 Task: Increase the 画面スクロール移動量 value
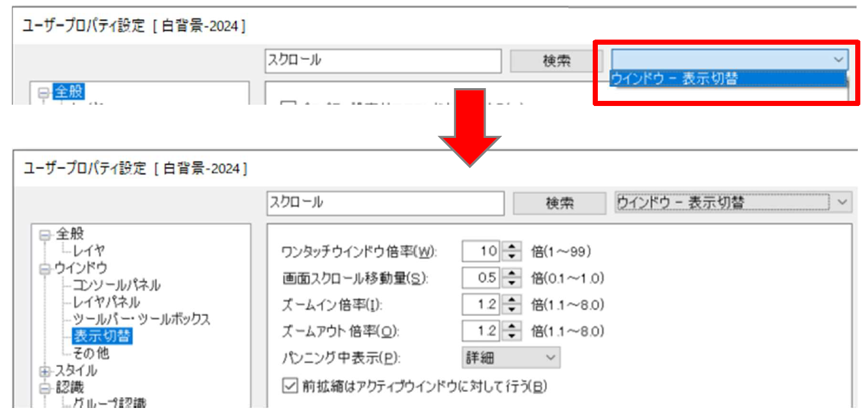pyautogui.click(x=512, y=273)
